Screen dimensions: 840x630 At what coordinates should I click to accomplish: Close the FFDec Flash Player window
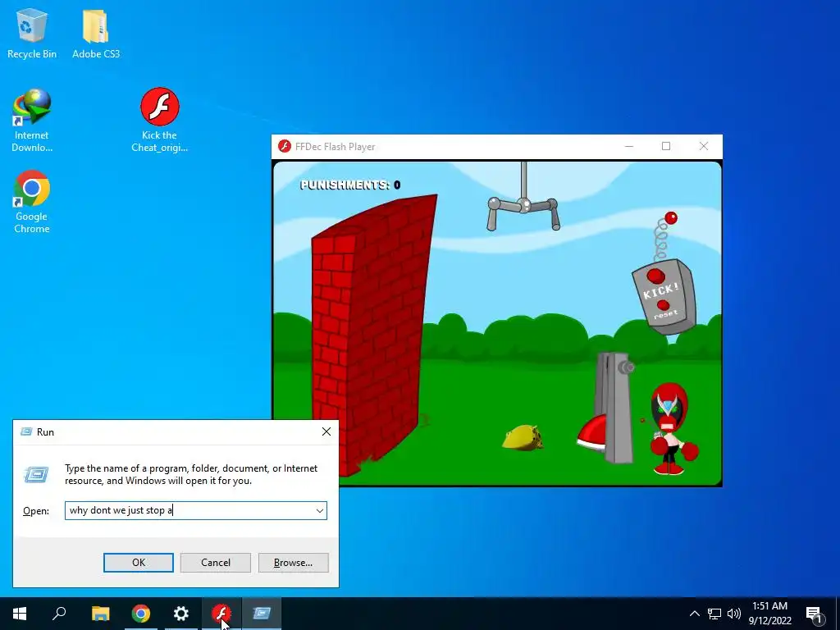click(703, 146)
